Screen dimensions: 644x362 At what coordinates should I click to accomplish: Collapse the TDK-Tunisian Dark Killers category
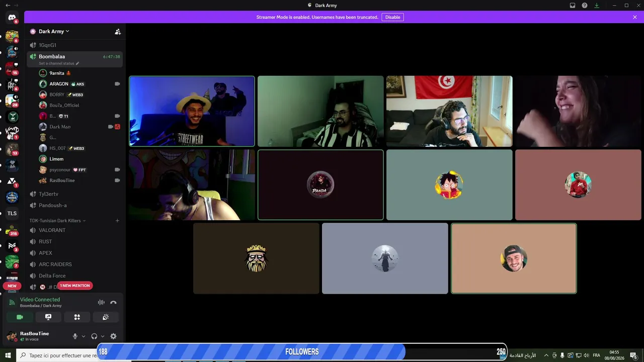[x=58, y=221]
